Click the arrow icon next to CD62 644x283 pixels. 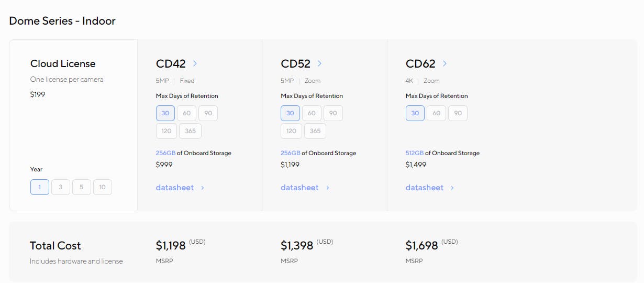pyautogui.click(x=445, y=63)
